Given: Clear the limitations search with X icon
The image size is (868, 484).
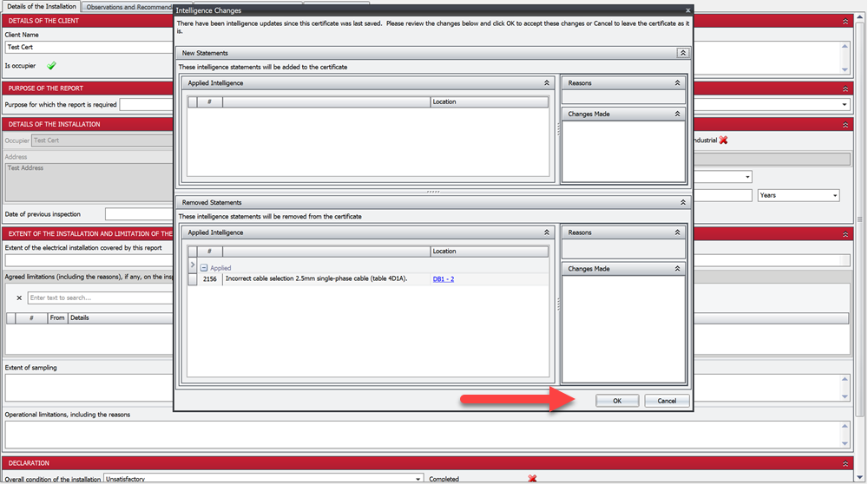Looking at the screenshot, I should click(19, 298).
